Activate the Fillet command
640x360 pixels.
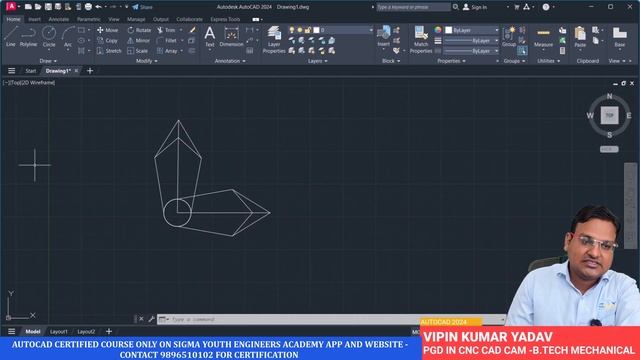(167, 40)
